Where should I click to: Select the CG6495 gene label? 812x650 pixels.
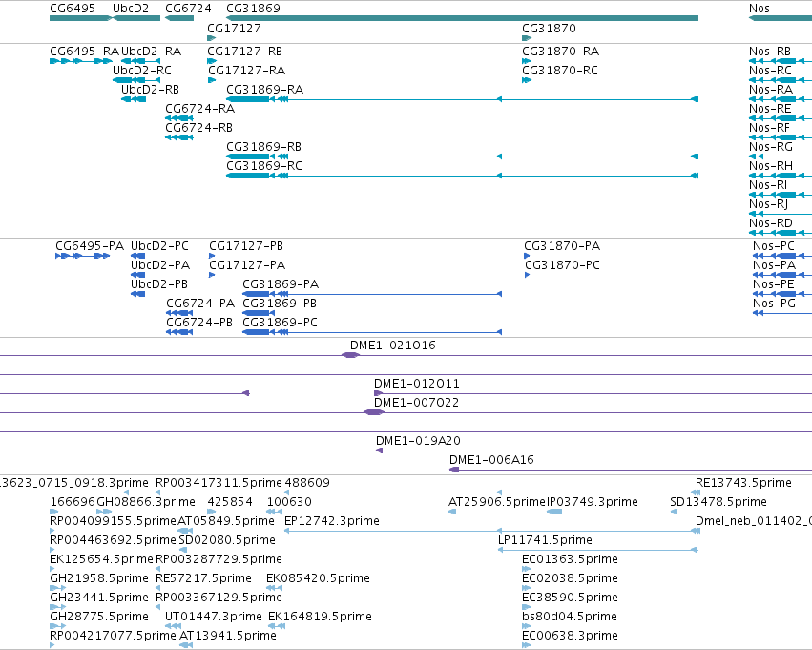pos(73,9)
